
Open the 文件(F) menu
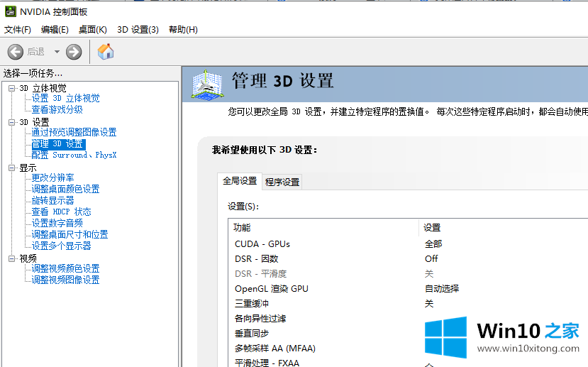tap(17, 30)
